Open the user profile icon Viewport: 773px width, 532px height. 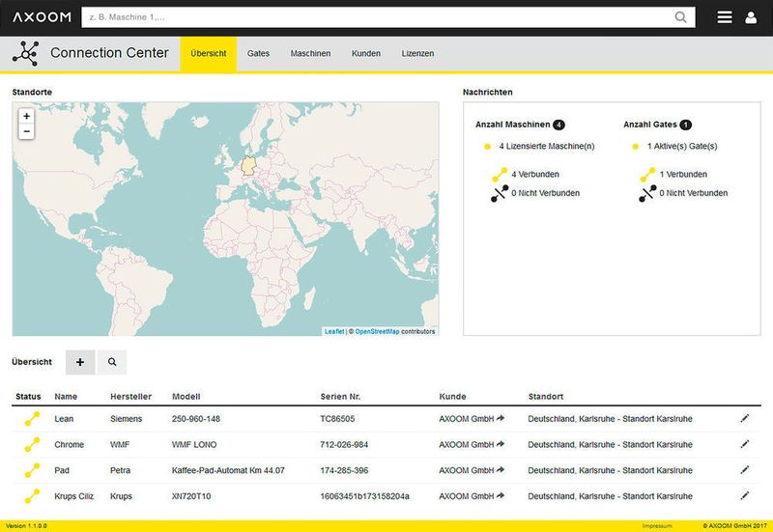click(751, 17)
